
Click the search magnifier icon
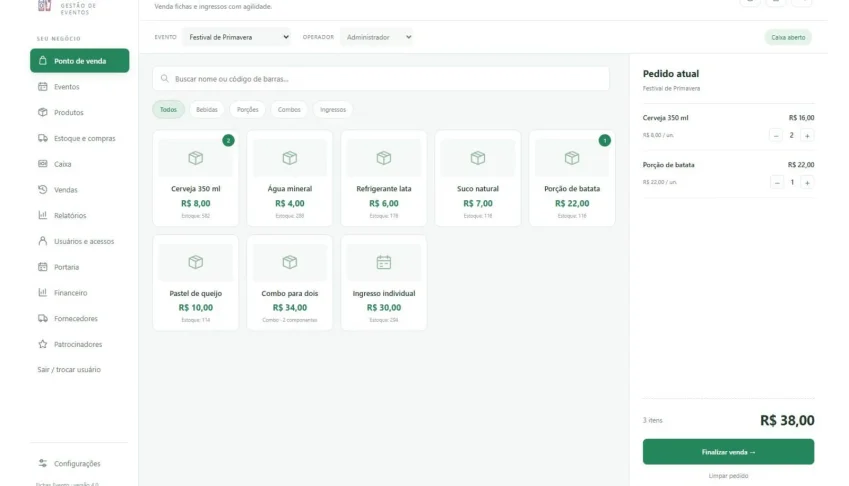(x=165, y=78)
